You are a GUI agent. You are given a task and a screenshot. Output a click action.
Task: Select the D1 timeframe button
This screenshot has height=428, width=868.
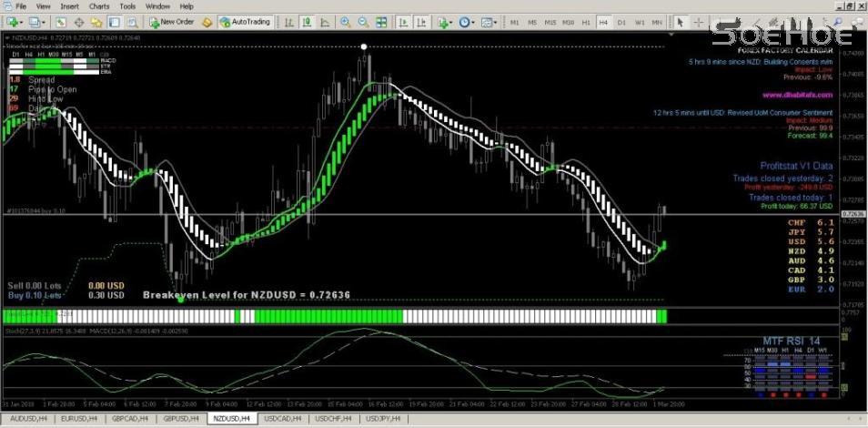621,21
